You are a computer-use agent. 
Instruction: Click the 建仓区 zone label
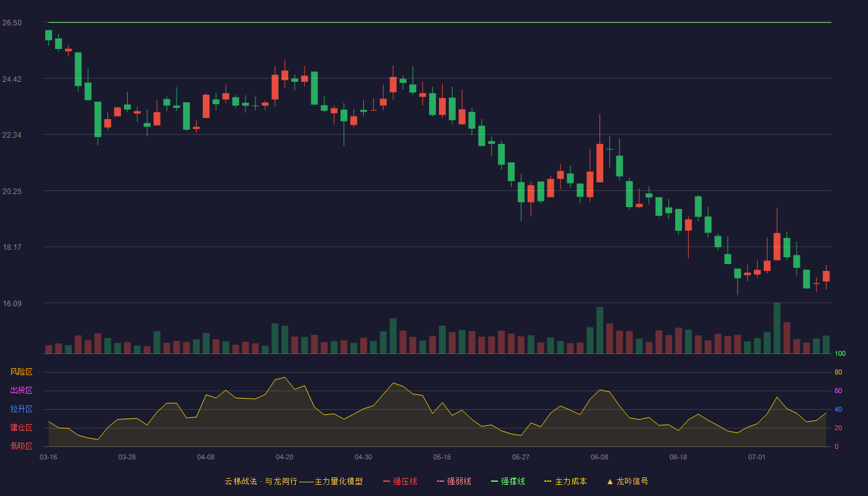pyautogui.click(x=21, y=428)
